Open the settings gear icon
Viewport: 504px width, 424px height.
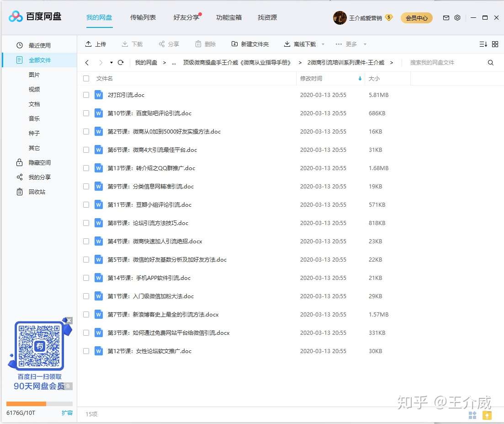457,18
